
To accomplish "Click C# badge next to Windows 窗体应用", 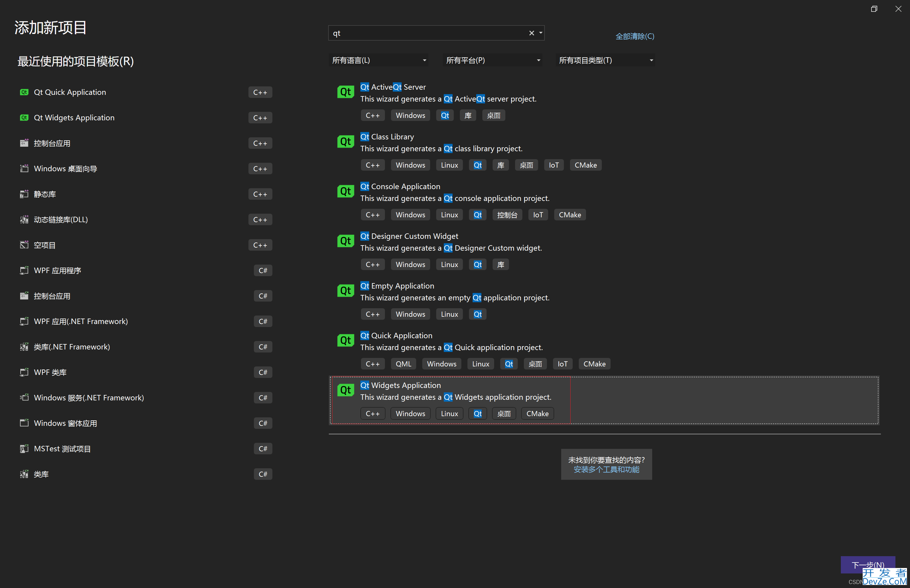I will coord(263,423).
